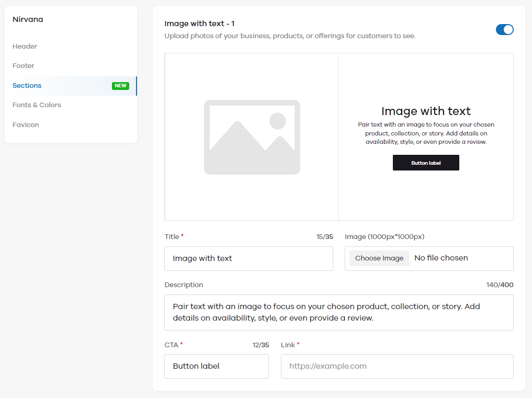The height and width of the screenshot is (398, 532).
Task: Toggle off the Image with text section switch
Action: tap(504, 29)
